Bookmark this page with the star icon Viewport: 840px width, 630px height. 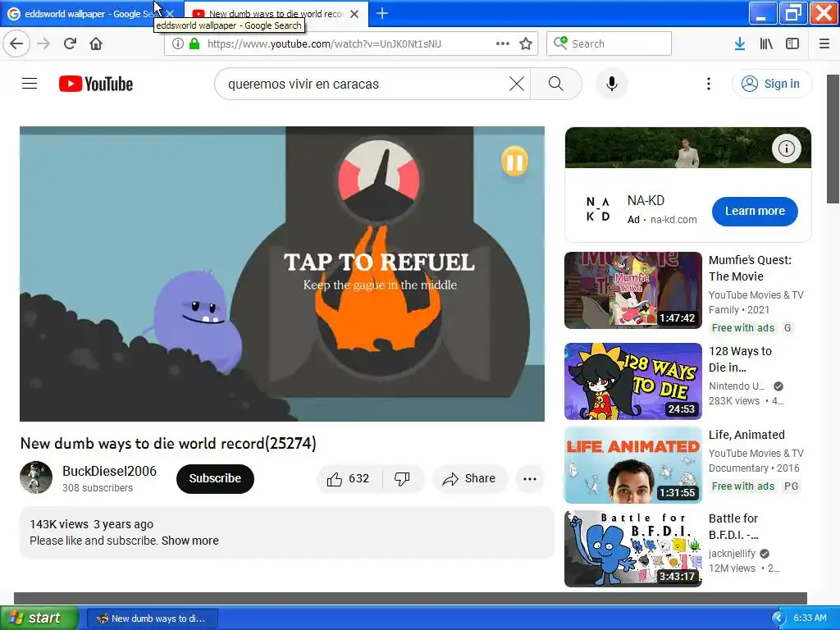pyautogui.click(x=526, y=43)
